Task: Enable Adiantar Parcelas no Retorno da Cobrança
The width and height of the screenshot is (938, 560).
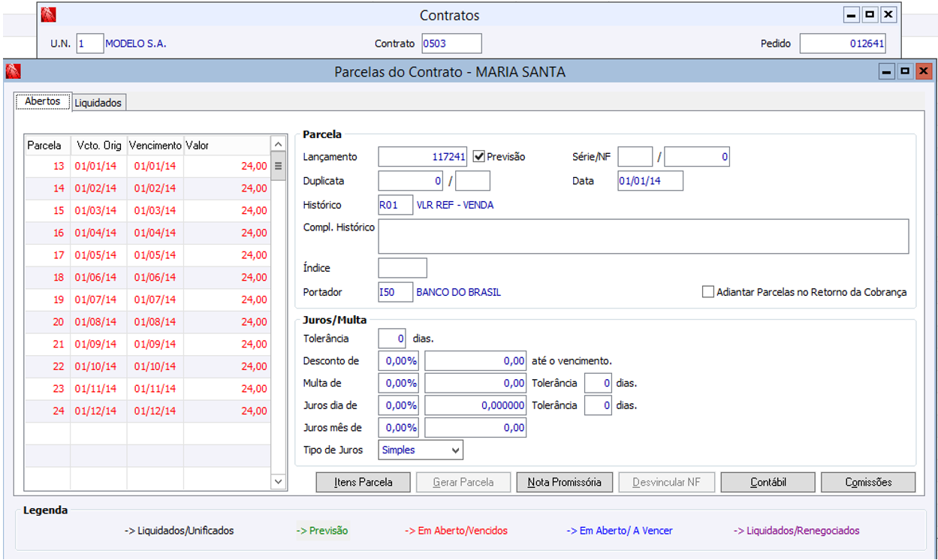Action: 707,292
